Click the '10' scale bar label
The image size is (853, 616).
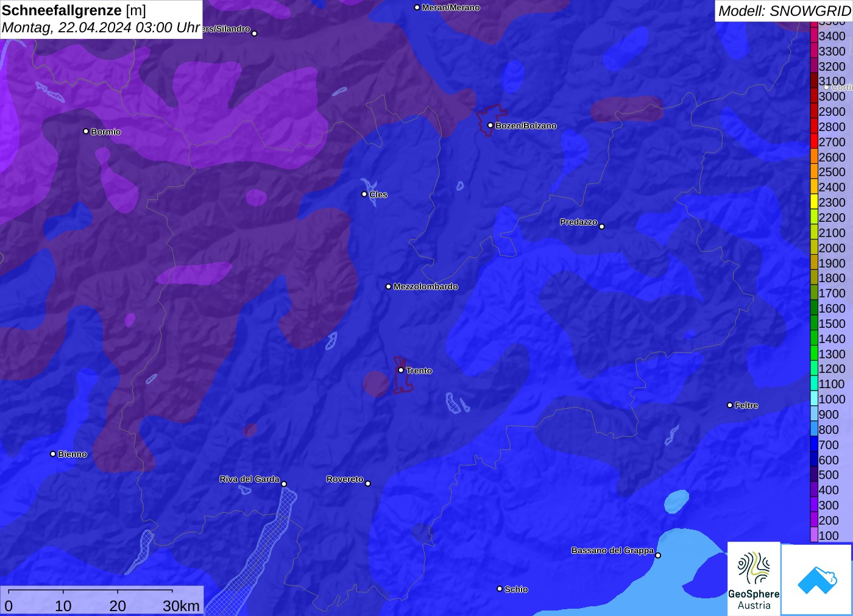[63, 606]
